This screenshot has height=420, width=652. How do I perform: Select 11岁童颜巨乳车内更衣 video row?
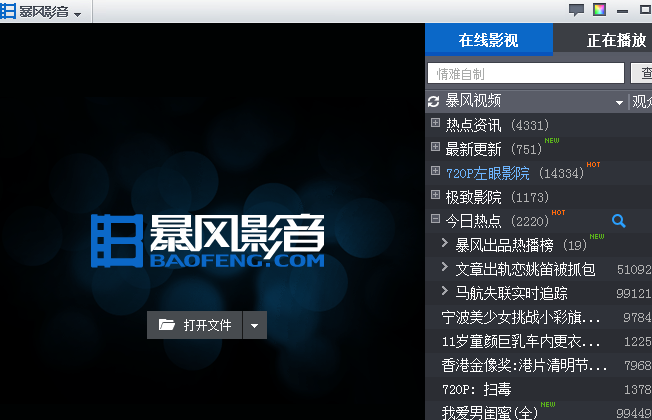[x=538, y=342]
